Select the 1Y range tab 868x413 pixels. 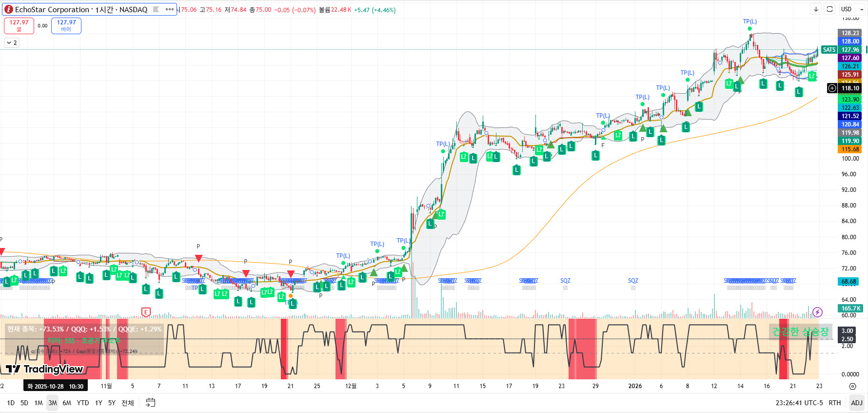click(99, 403)
